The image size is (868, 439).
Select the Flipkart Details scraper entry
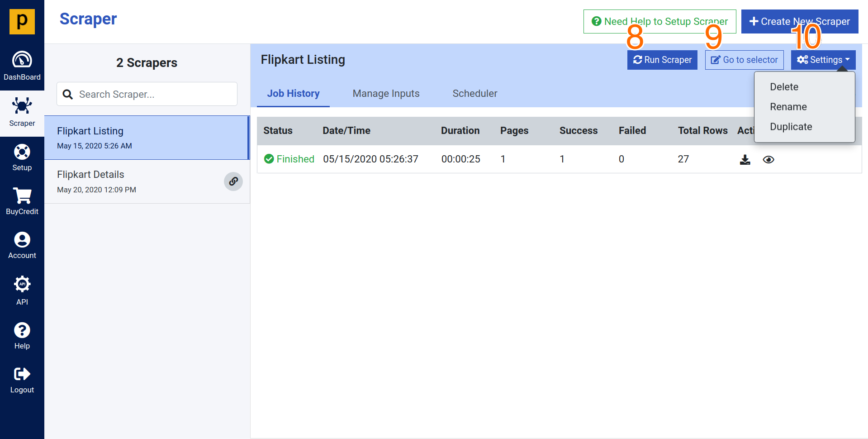click(x=147, y=181)
